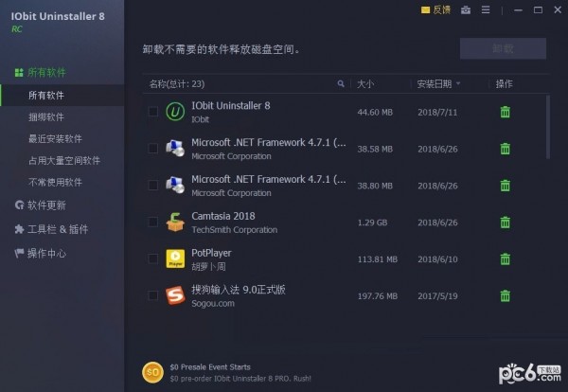The width and height of the screenshot is (568, 392).
Task: Open the hamburger menu icon
Action: [486, 9]
